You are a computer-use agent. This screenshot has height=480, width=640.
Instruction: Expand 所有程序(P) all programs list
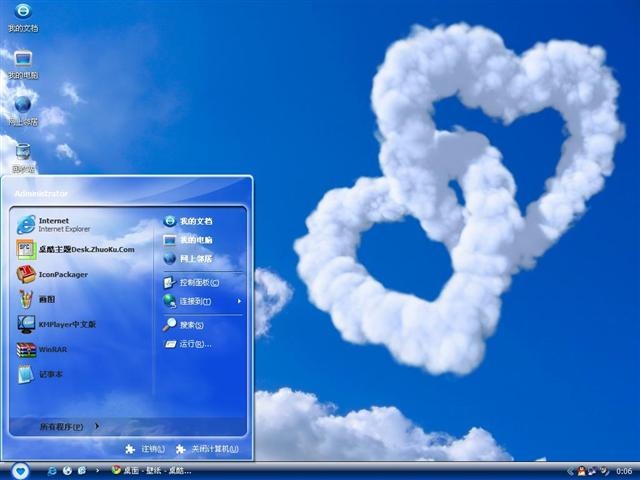[x=69, y=427]
